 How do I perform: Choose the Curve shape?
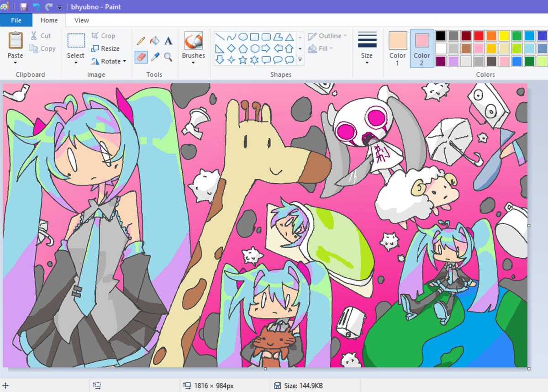pyautogui.click(x=232, y=37)
